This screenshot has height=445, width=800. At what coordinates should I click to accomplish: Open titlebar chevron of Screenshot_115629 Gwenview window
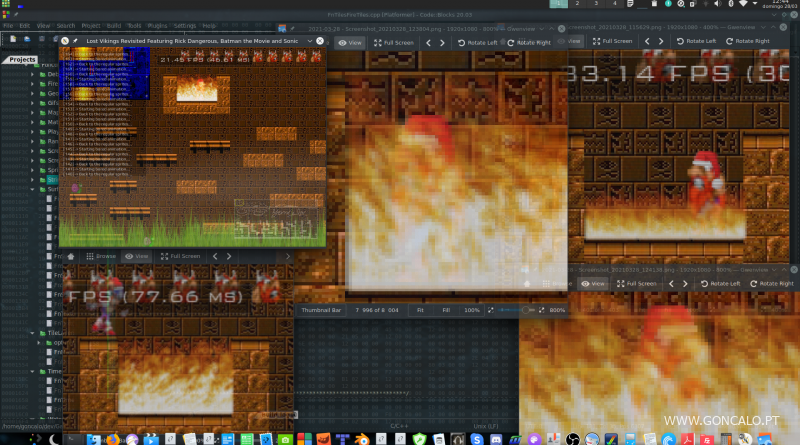click(x=763, y=27)
